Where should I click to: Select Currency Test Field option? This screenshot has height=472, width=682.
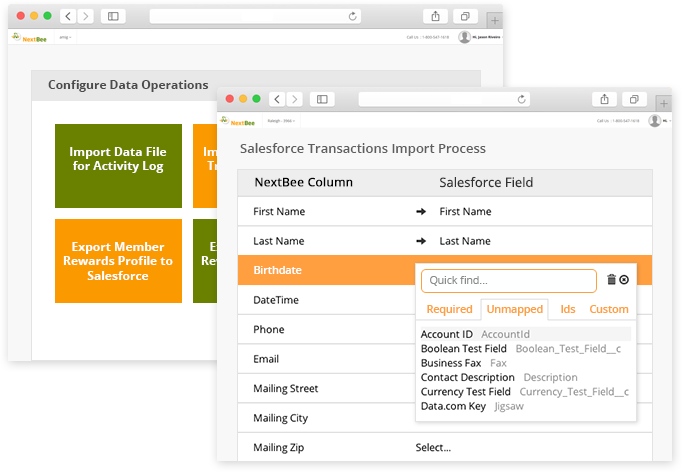click(525, 392)
